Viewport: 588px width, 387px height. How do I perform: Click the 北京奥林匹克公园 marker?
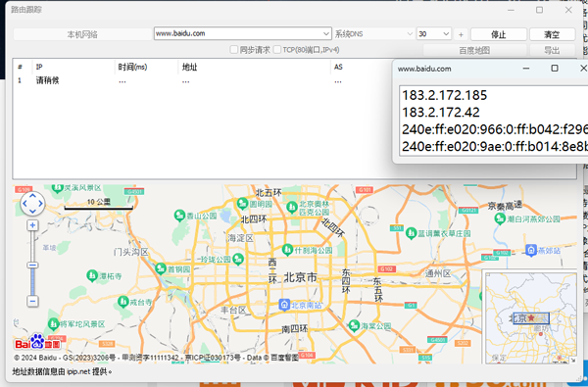point(292,207)
